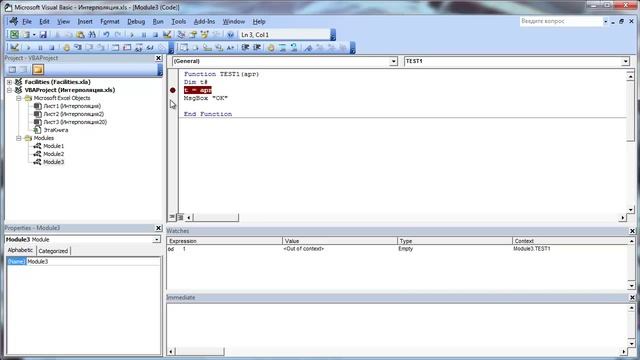Click the View Microsoft Excel icon
Viewport: 640px width, 360px height.
(x=14, y=35)
